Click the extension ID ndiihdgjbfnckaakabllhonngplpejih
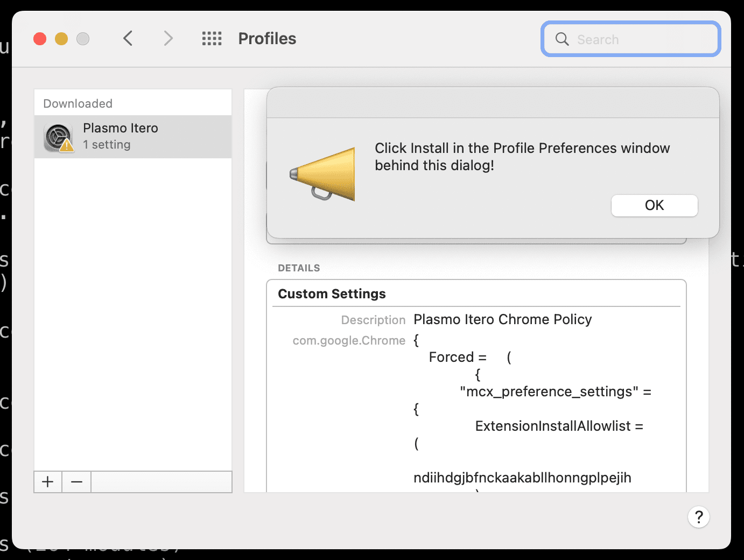The image size is (744, 560). 522,478
